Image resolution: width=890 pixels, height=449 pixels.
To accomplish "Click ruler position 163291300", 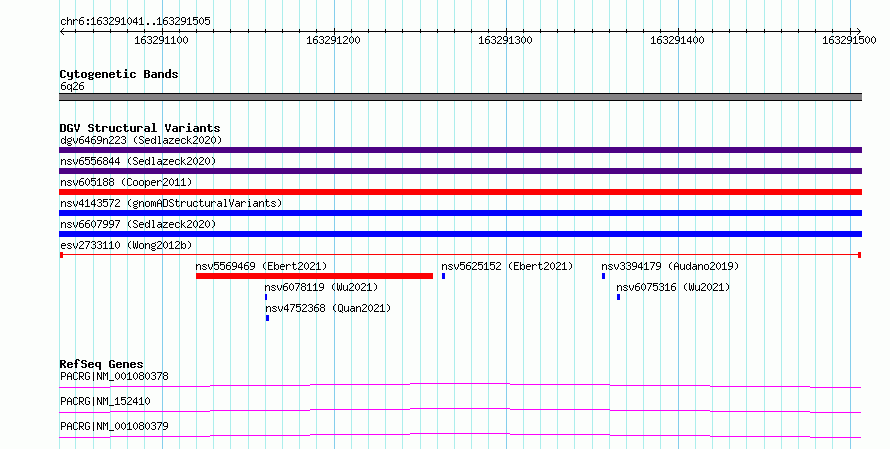I will coord(505,40).
